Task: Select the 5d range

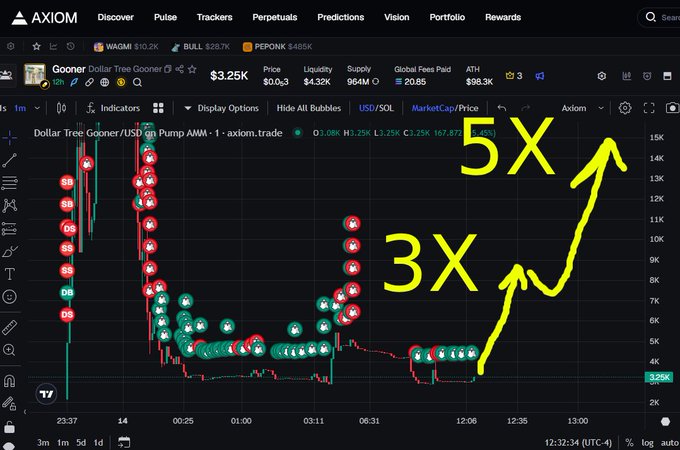Action: 81,443
